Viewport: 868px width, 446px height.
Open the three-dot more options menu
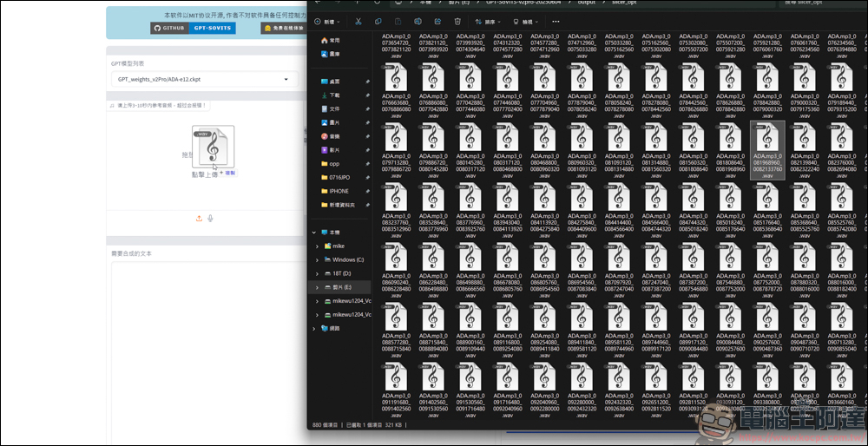556,22
